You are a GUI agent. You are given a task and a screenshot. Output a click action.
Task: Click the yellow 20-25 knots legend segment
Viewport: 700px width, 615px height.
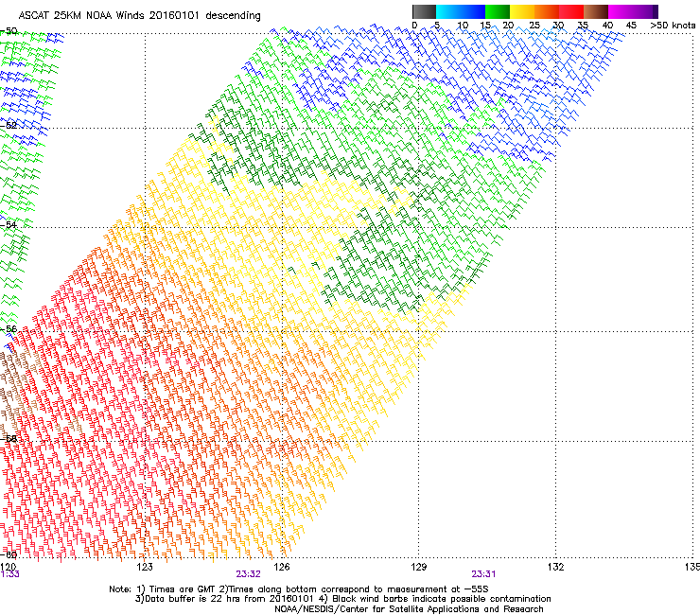click(522, 11)
